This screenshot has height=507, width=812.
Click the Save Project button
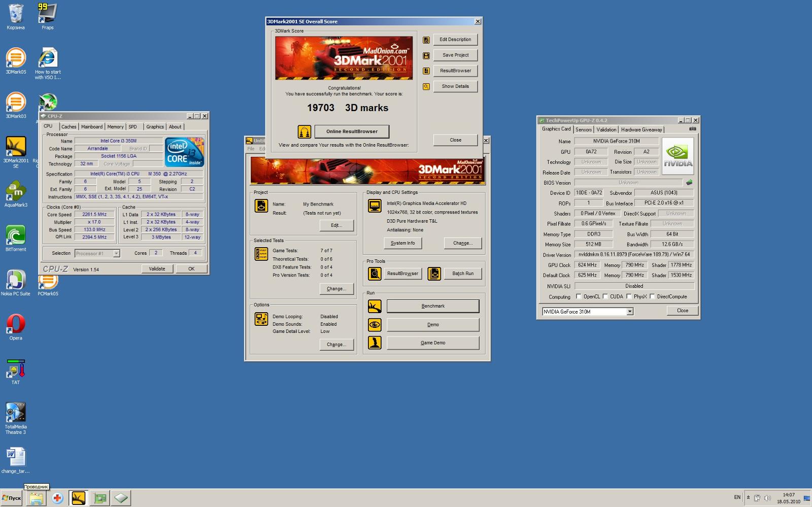click(455, 55)
